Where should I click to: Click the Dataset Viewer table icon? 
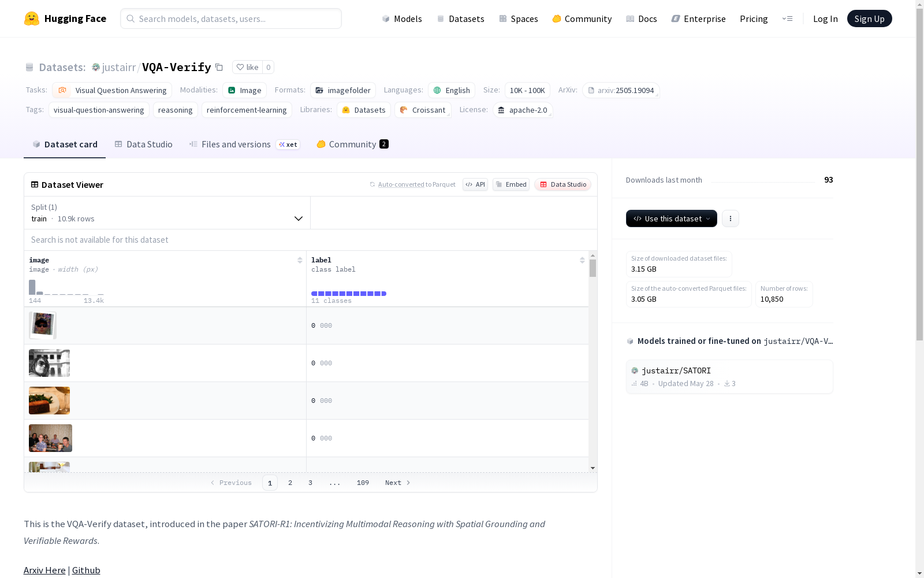35,184
